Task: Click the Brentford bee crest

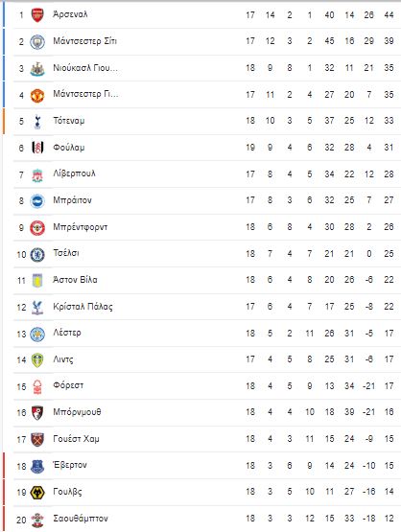Action: point(37,228)
